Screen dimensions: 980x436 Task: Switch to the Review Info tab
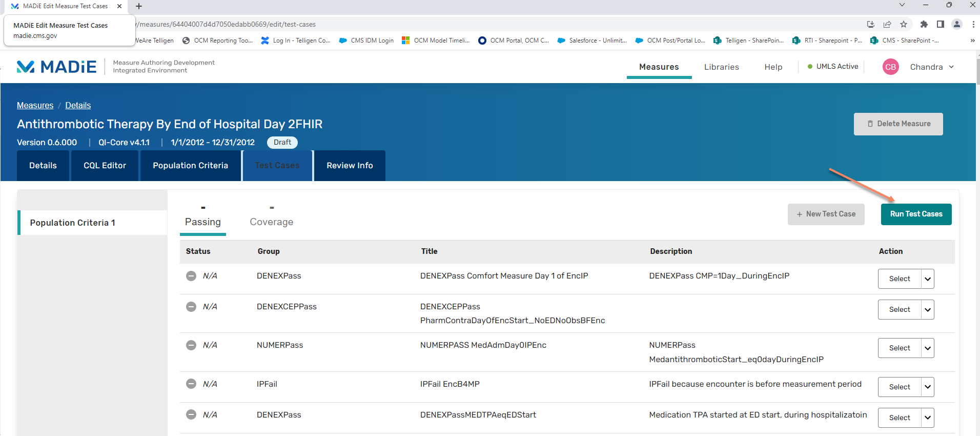[x=350, y=166]
